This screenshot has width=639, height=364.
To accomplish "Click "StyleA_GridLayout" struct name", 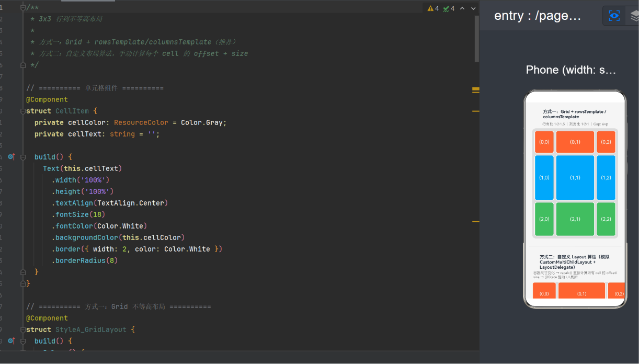I will coord(91,329).
